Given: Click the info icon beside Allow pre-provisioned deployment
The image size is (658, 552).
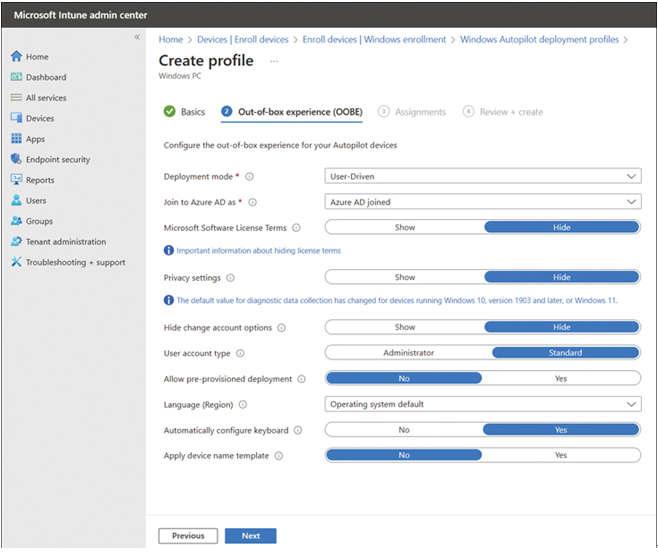Looking at the screenshot, I should (301, 379).
